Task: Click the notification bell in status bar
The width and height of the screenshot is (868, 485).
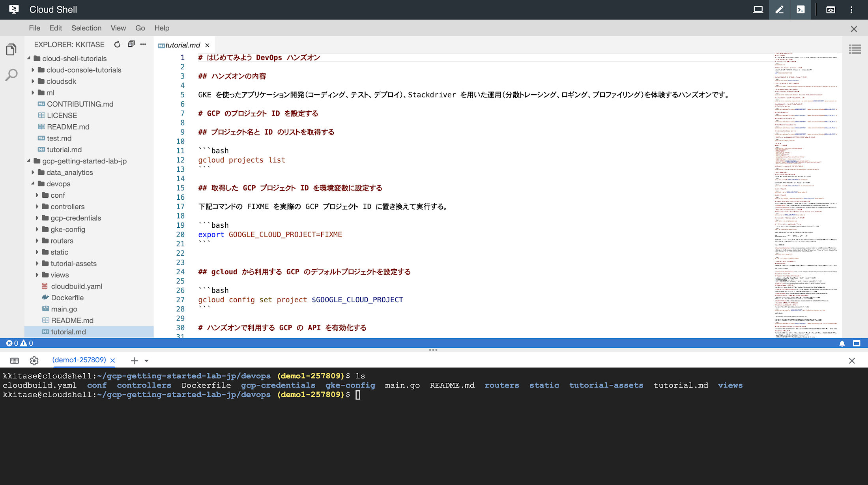Action: [842, 343]
